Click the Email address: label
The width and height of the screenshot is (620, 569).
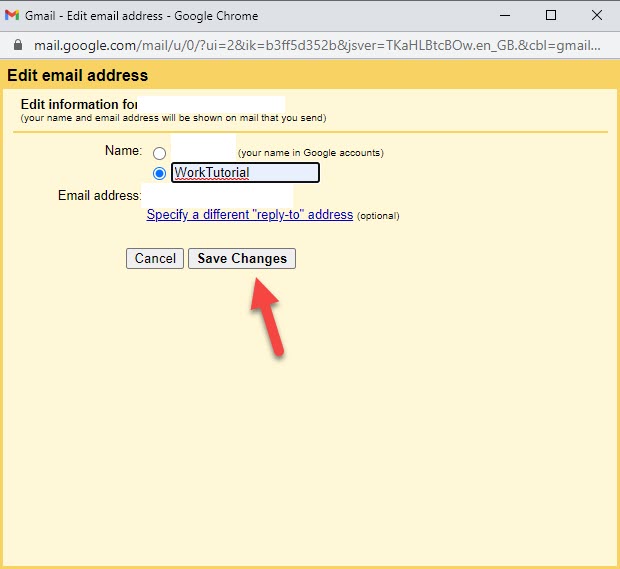coord(99,196)
